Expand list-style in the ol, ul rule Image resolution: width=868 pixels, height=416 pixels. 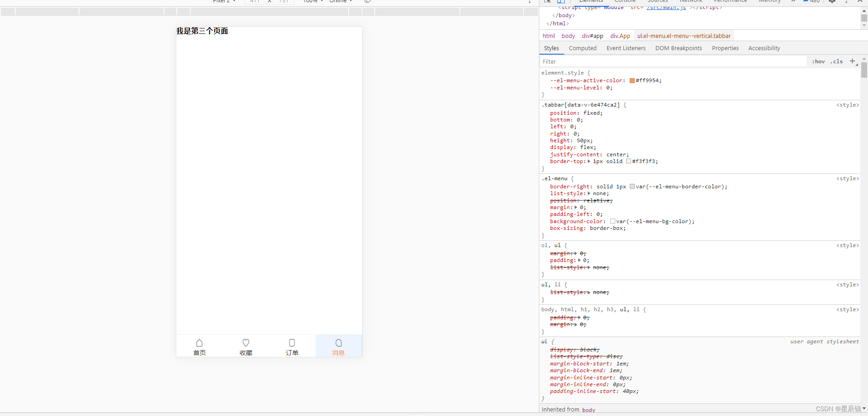[x=589, y=267]
